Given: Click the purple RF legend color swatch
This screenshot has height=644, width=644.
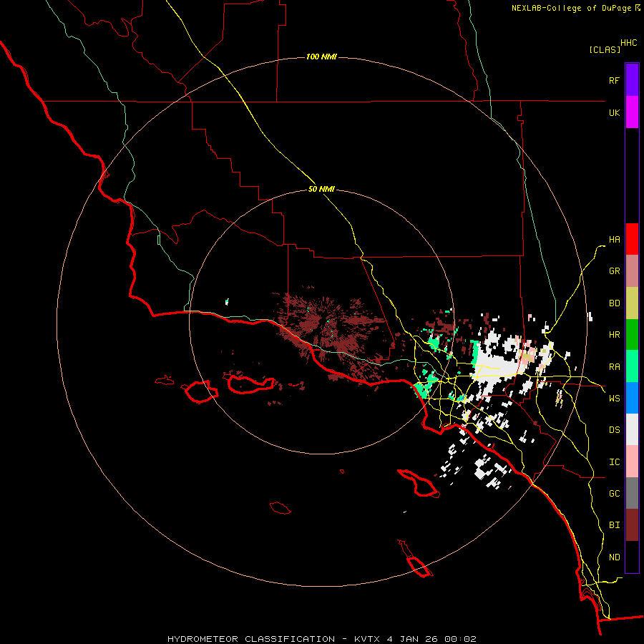Looking at the screenshot, I should pos(632,80).
